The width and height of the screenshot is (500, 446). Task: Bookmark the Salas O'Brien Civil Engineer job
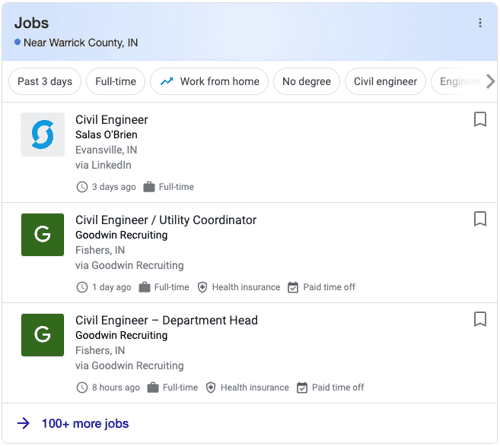click(480, 119)
